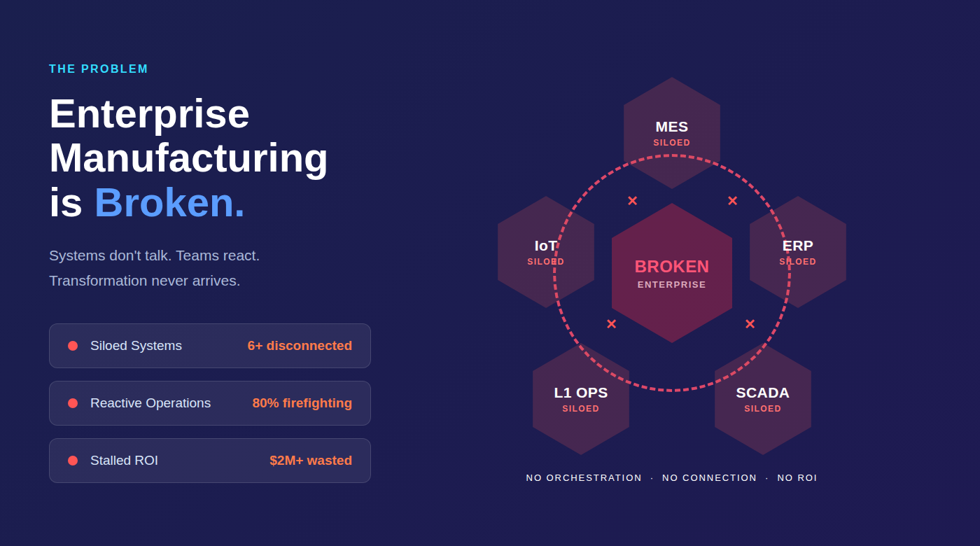This screenshot has width=980, height=546.
Task: Select the Reactive Operations card
Action: [x=210, y=403]
